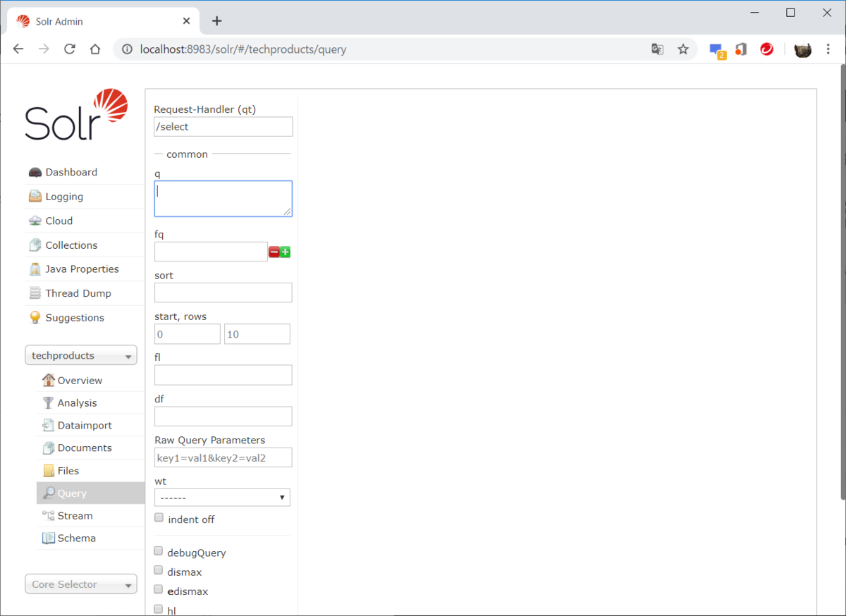The height and width of the screenshot is (616, 846).
Task: Click the Solr logo
Action: coord(76,114)
